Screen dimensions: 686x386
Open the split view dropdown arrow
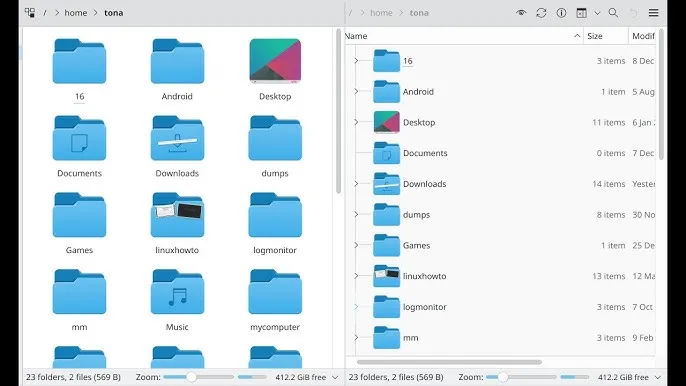coord(597,13)
